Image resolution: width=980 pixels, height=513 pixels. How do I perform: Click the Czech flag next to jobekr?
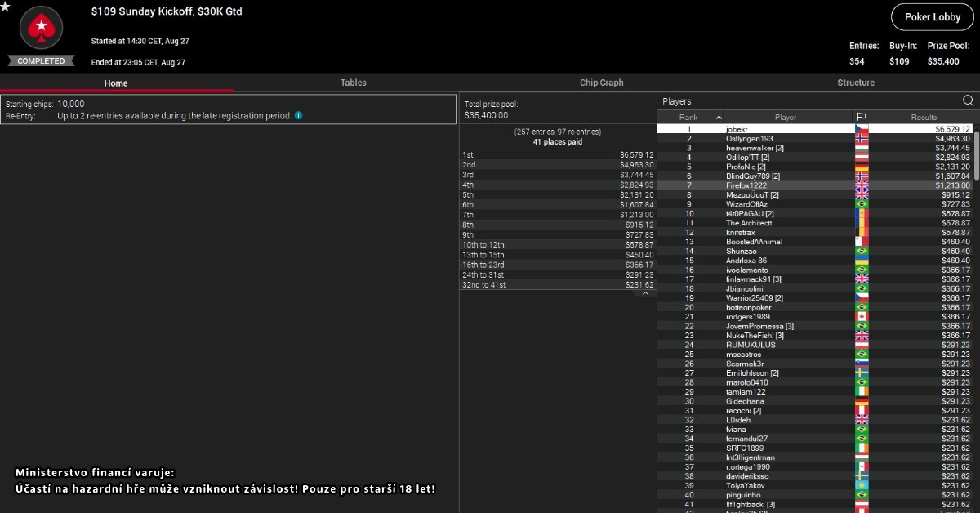(x=861, y=129)
